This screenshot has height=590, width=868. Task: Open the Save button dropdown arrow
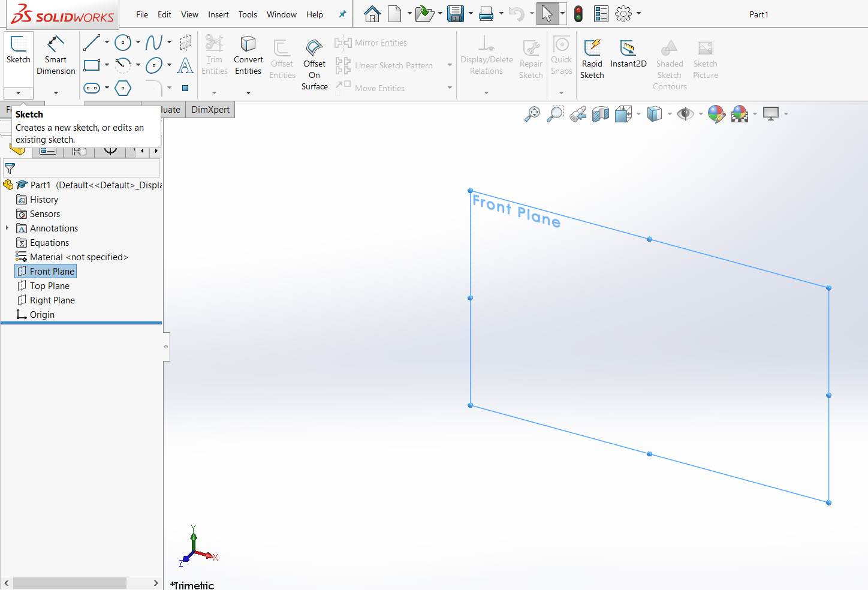click(471, 14)
